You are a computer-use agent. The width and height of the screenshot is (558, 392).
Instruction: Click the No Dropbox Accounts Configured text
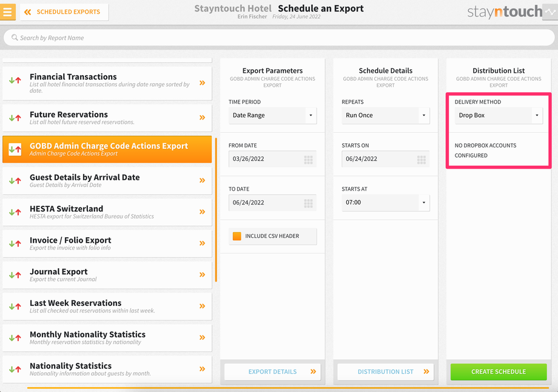pos(485,150)
